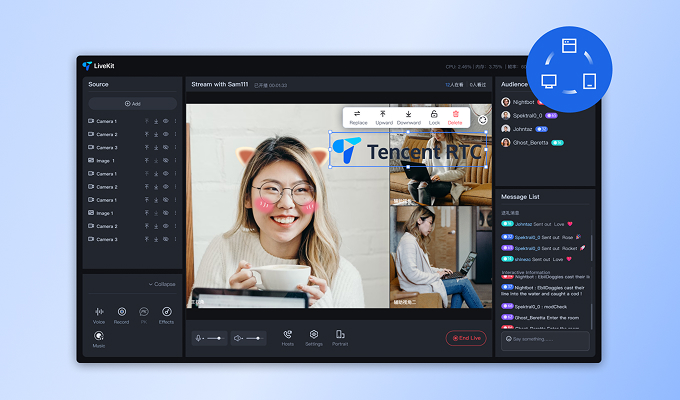Screen dimensions: 680x400
Task: Open more options for topmost Camera 3
Action: 175,148
